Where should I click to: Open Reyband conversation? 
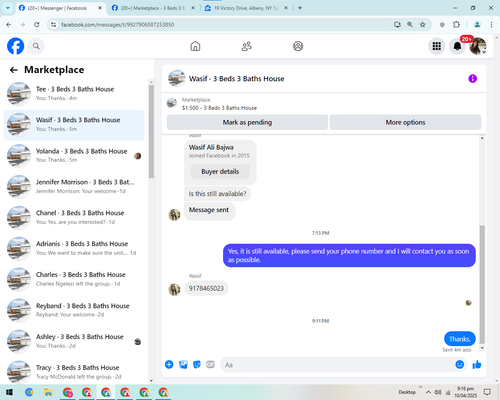74,310
